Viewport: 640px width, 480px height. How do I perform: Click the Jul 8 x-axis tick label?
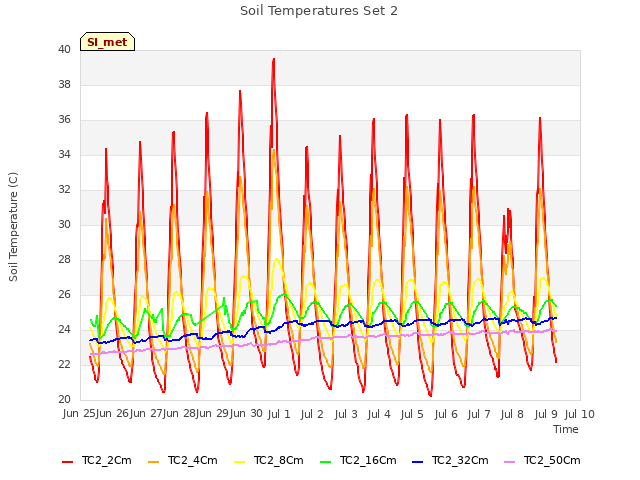pyautogui.click(x=512, y=414)
